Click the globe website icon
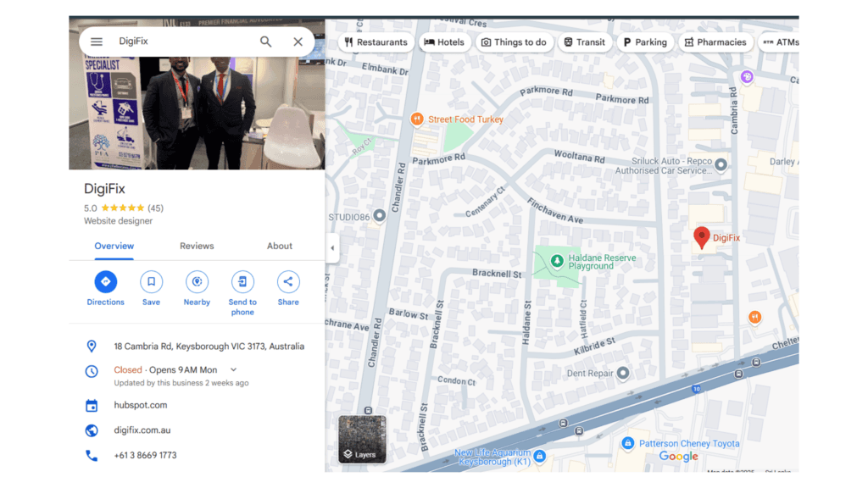Viewport: 868px width, 488px height. click(92, 430)
